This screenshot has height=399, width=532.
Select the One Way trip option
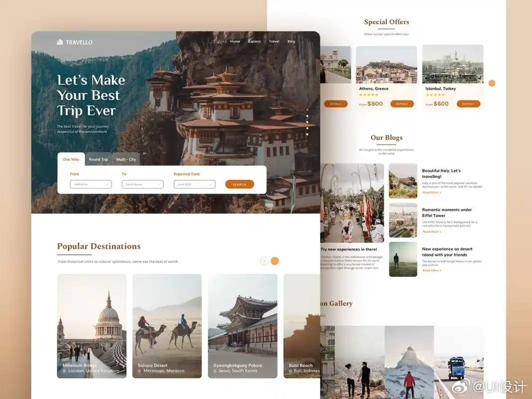tap(71, 159)
